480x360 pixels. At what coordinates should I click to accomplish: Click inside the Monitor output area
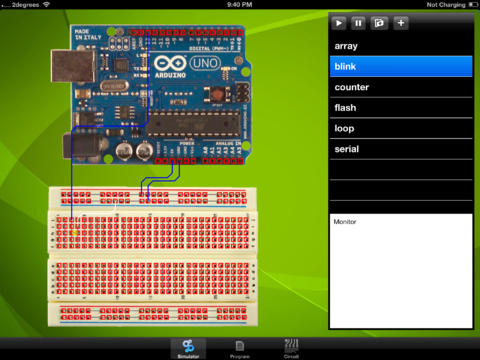point(401,271)
